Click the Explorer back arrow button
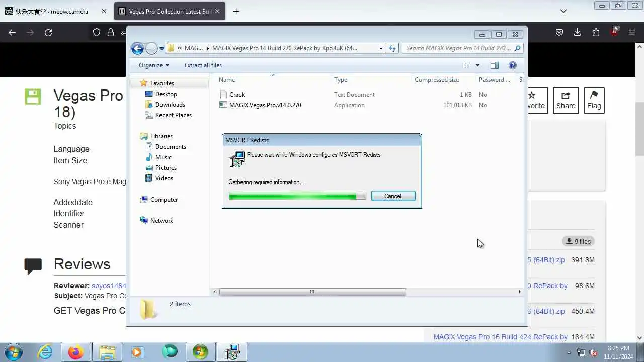 (137, 48)
